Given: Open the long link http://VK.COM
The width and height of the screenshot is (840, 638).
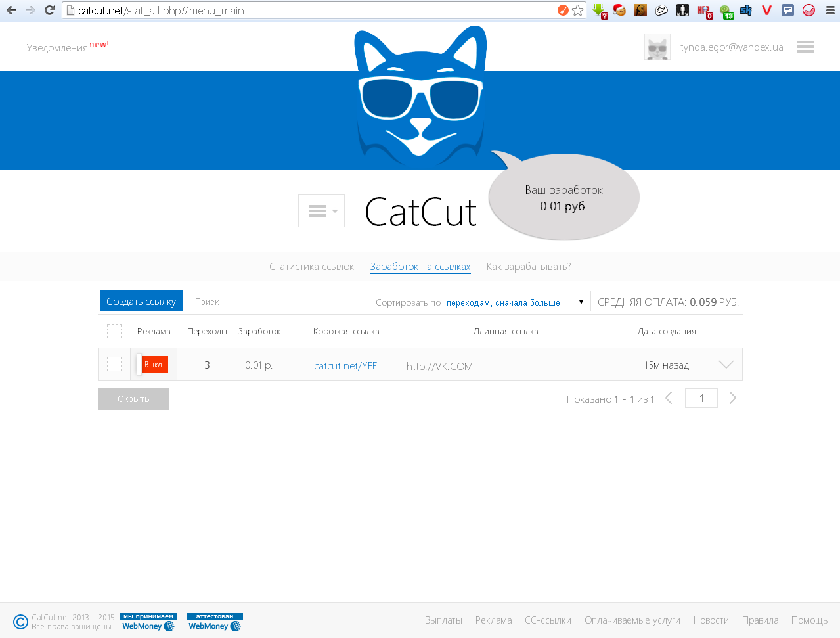Looking at the screenshot, I should (x=439, y=366).
